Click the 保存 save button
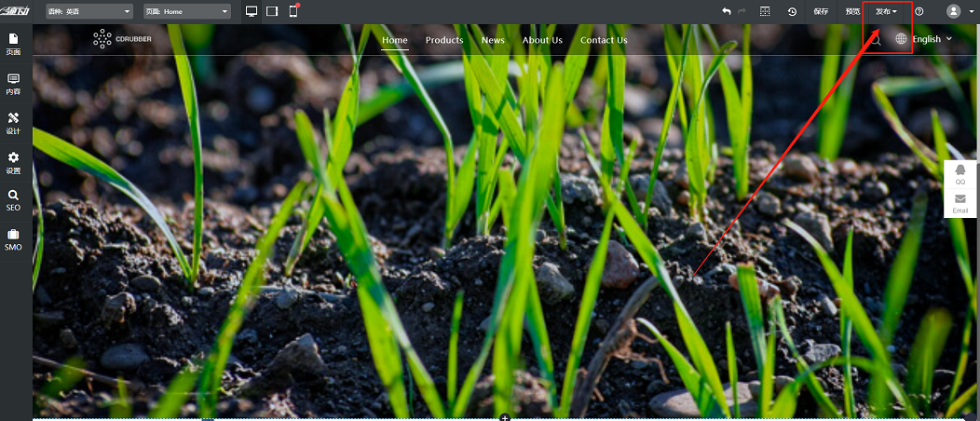 pos(821,11)
